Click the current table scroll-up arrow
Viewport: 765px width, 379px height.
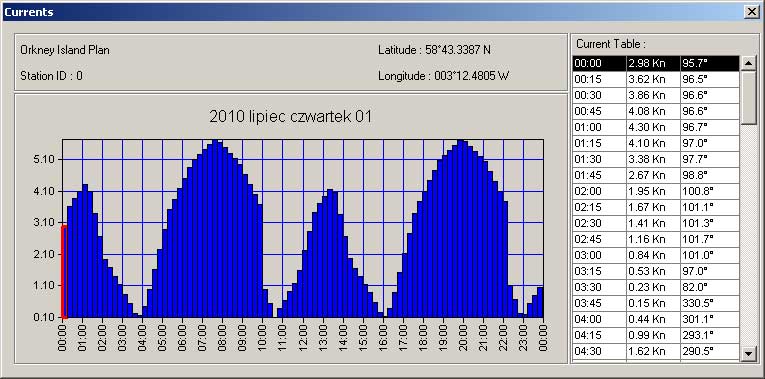[x=747, y=63]
